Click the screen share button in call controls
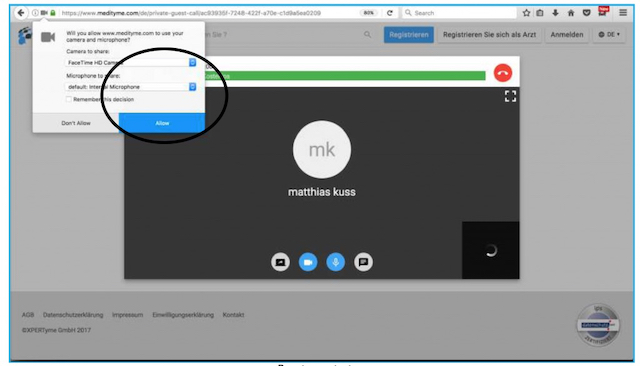This screenshot has height=366, width=640. point(280,262)
